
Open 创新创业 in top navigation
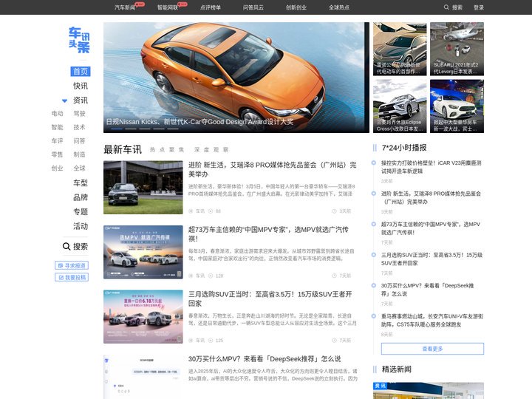(296, 7)
